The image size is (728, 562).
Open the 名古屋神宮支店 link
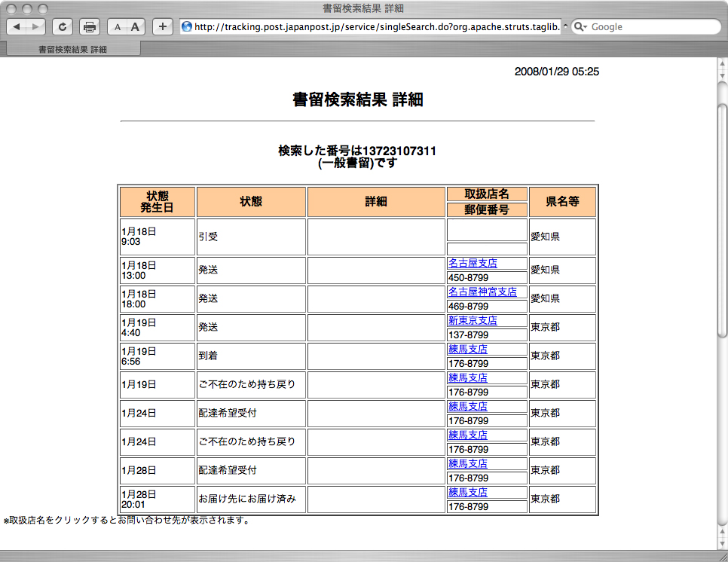[x=482, y=292]
